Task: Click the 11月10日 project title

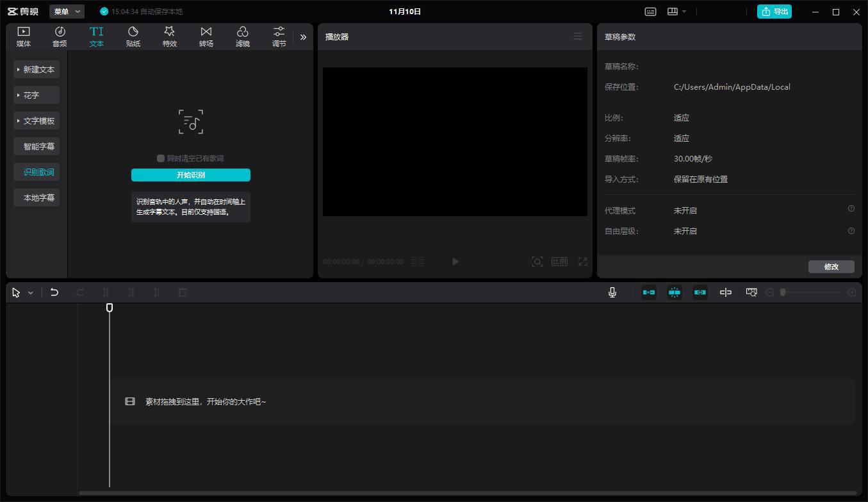Action: click(405, 12)
